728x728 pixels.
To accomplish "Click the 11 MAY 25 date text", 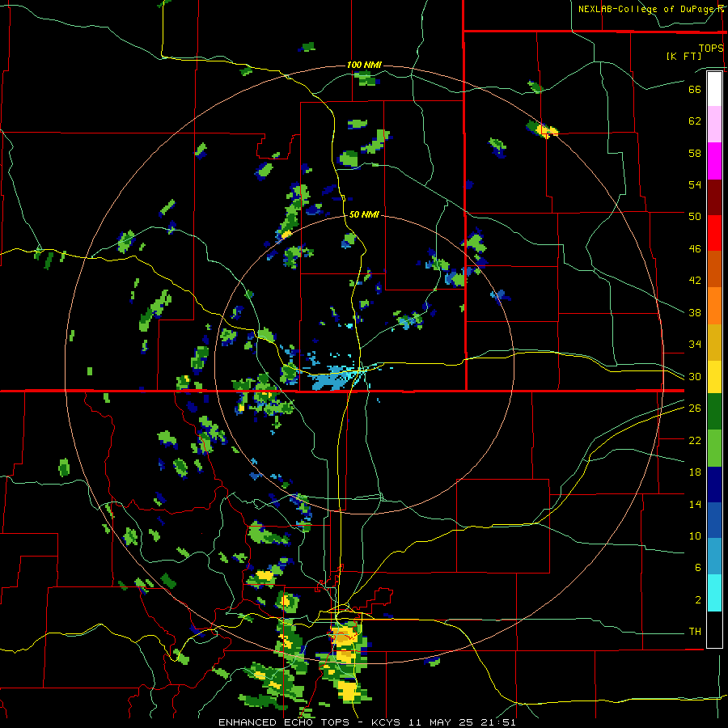I will 440,722.
